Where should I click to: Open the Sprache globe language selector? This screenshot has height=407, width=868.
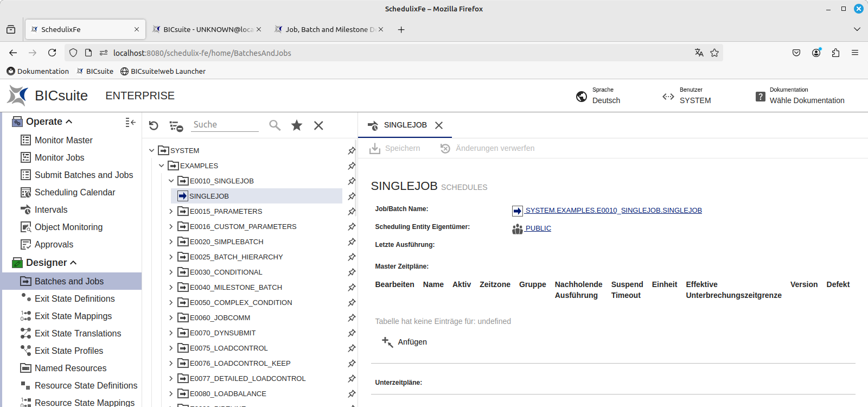[582, 97]
